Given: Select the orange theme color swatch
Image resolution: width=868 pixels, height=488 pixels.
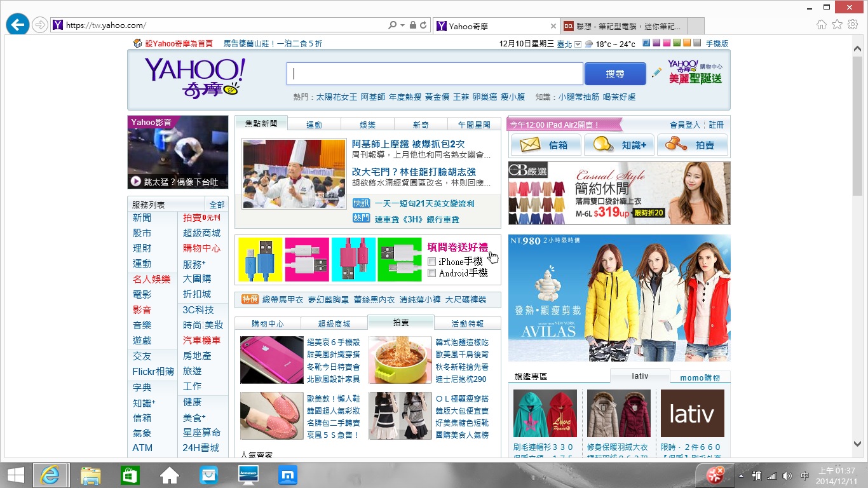Looking at the screenshot, I should 687,43.
